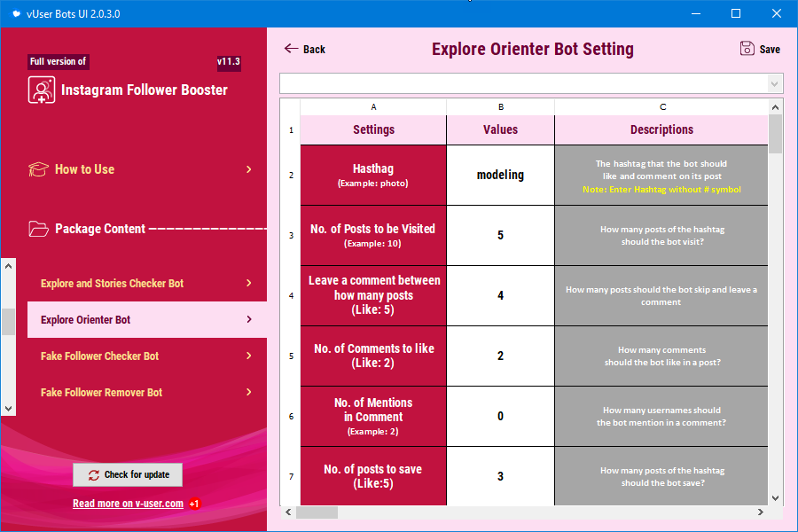Click sidebar list scroll up arrow
The width and height of the screenshot is (798, 532).
tap(8, 266)
